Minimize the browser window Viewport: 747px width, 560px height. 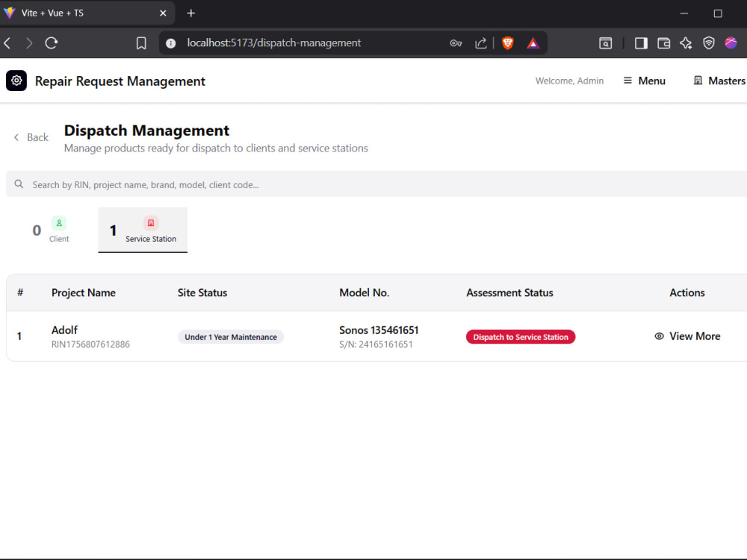[x=684, y=13]
